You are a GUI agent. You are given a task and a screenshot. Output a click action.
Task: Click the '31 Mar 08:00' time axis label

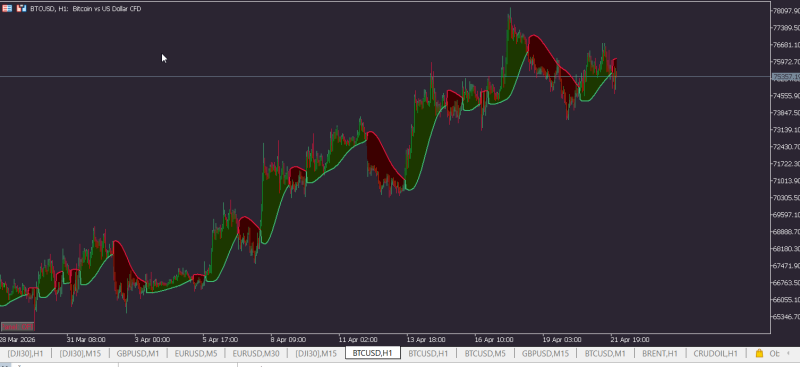86,339
